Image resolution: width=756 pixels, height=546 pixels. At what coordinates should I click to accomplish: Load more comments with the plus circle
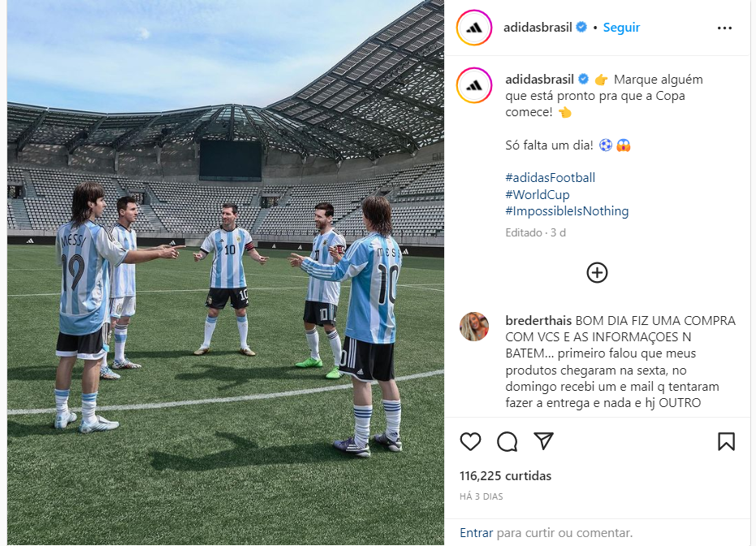[597, 272]
